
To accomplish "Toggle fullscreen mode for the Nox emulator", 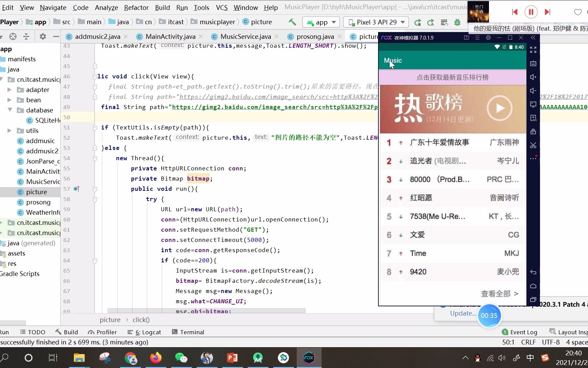I will coord(533,50).
